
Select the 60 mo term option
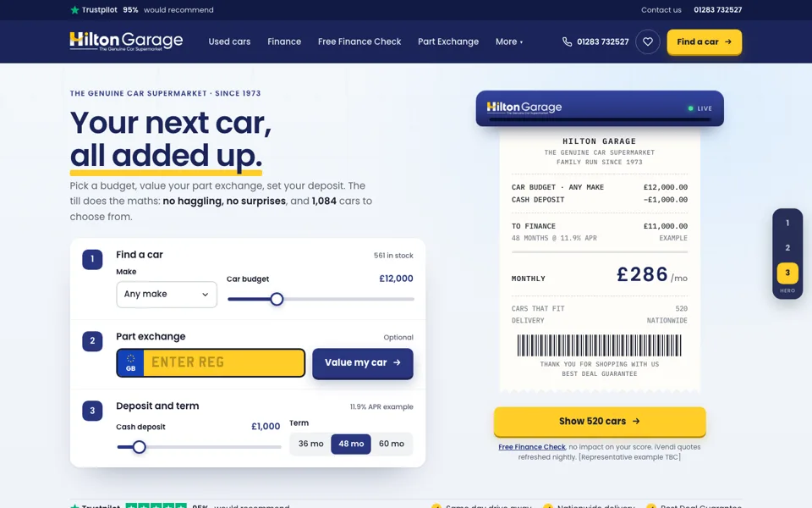(392, 444)
